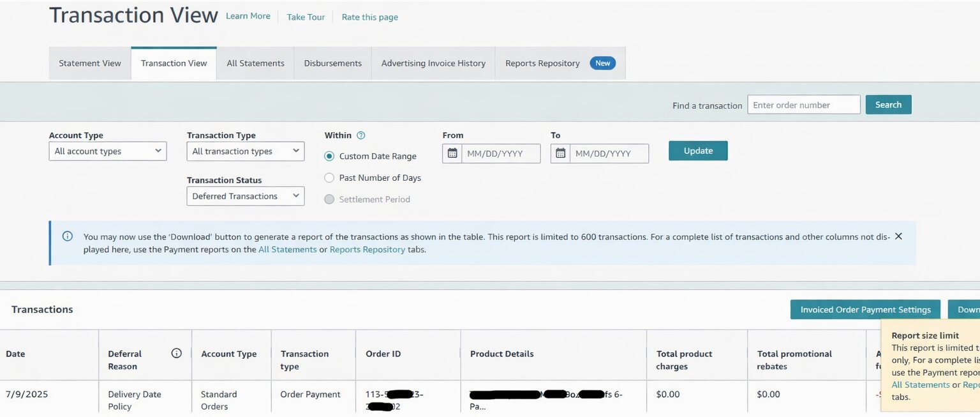Image resolution: width=980 pixels, height=417 pixels.
Task: Open Invoiced Order Payment Settings
Action: click(865, 309)
